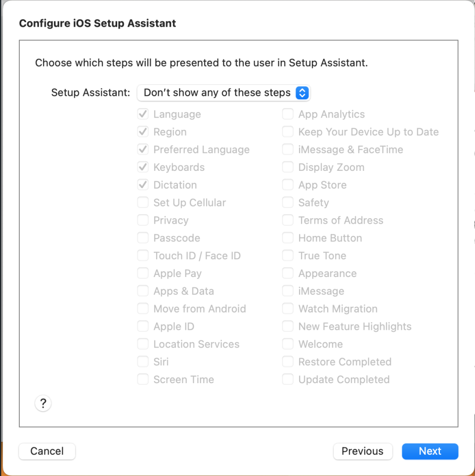Screen dimensions: 475x476
Task: Enable the Siri step checkbox
Action: (x=143, y=362)
